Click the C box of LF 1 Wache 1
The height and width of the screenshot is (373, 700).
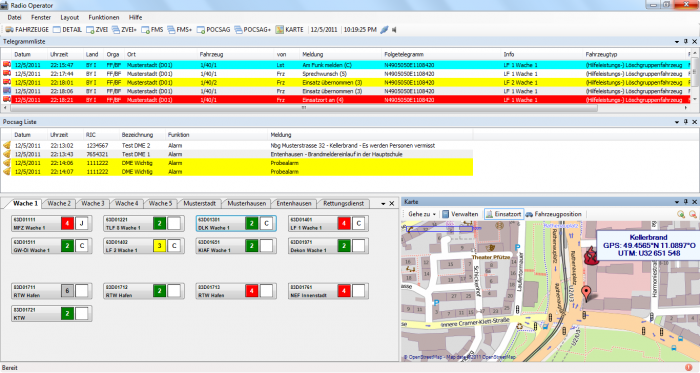click(358, 223)
